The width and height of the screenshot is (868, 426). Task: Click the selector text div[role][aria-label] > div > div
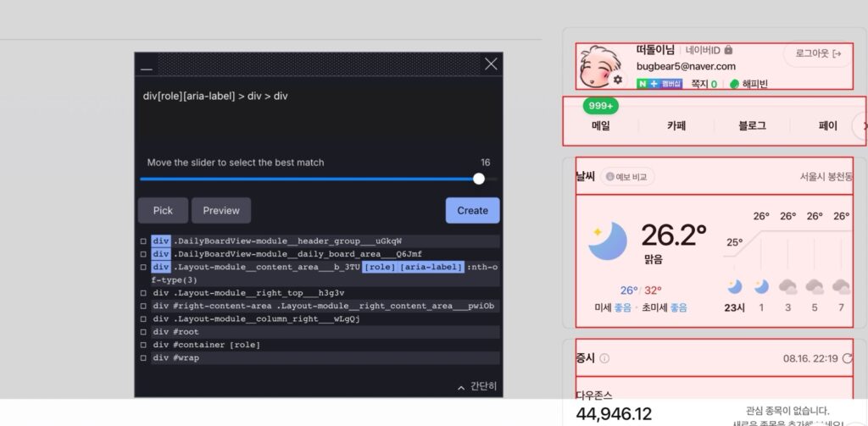(x=215, y=97)
